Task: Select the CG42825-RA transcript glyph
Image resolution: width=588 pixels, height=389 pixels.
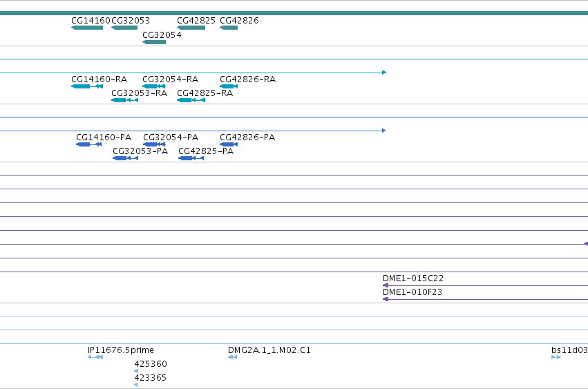Action: (x=191, y=100)
